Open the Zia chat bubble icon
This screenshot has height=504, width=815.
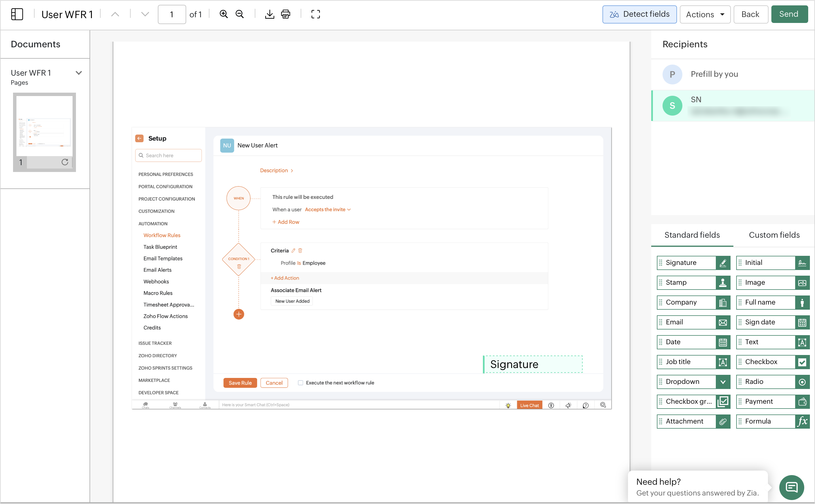[x=791, y=487]
